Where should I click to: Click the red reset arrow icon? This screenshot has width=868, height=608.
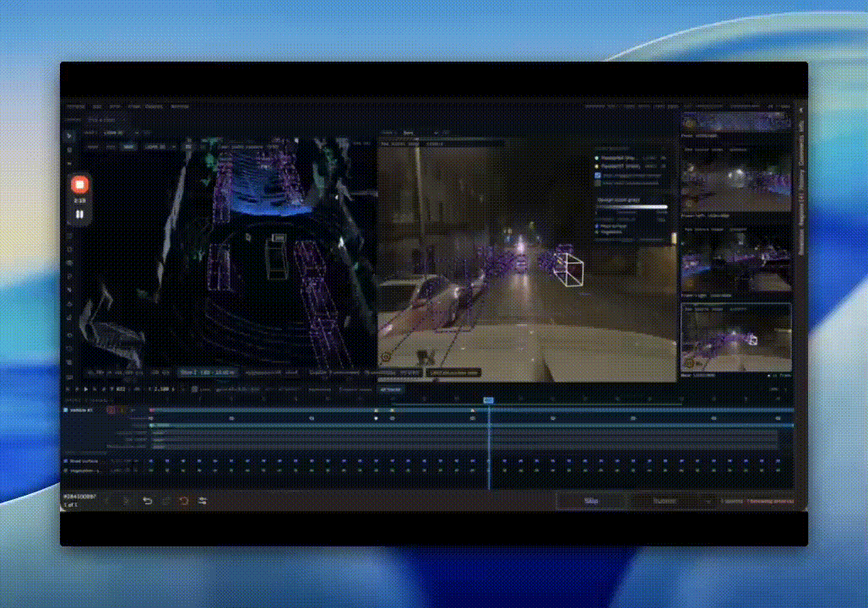(184, 501)
